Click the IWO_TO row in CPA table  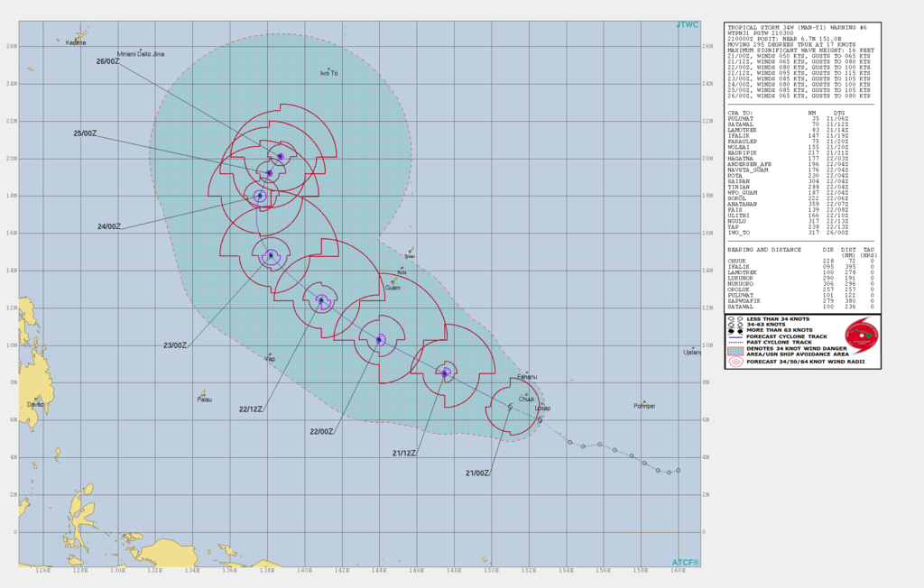pos(789,233)
